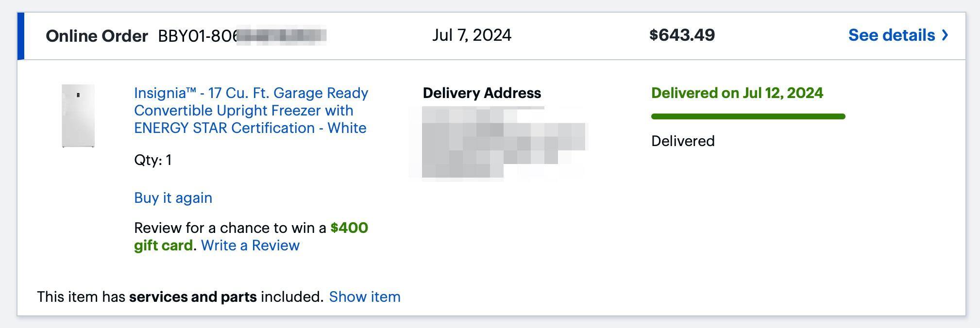
Task: Click the blurred delivery address block
Action: [500, 143]
